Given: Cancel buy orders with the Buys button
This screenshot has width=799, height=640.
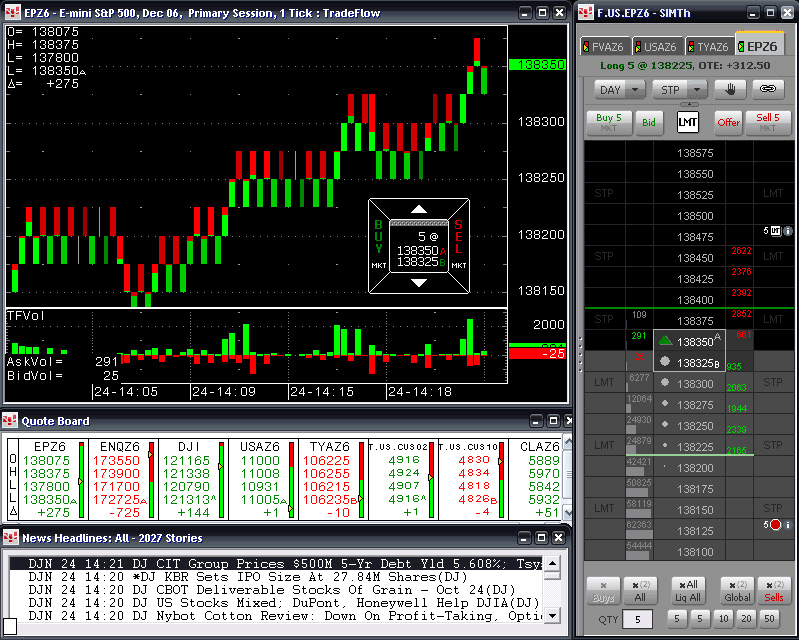Looking at the screenshot, I should tap(603, 591).
